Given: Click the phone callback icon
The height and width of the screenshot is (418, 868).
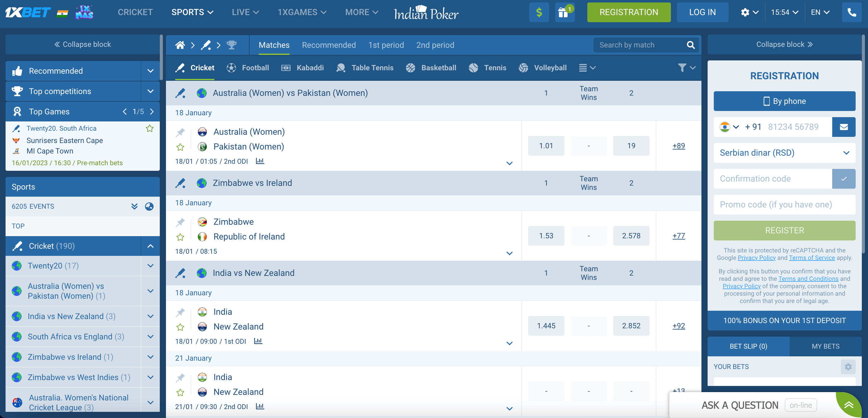Looking at the screenshot, I should 851,12.
